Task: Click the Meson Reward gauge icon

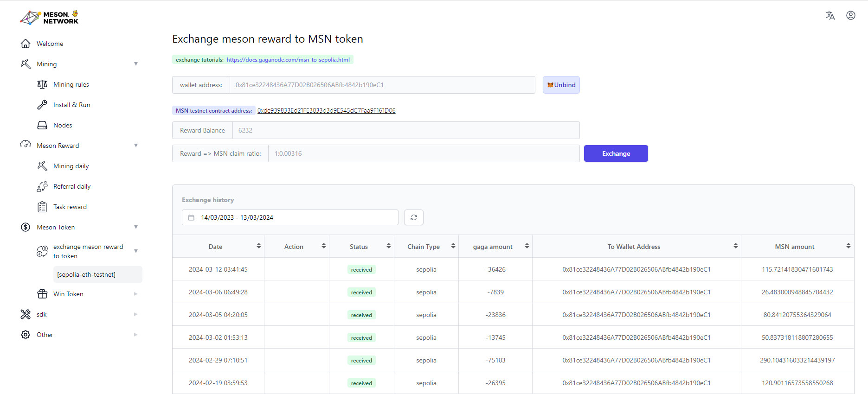Action: 26,145
